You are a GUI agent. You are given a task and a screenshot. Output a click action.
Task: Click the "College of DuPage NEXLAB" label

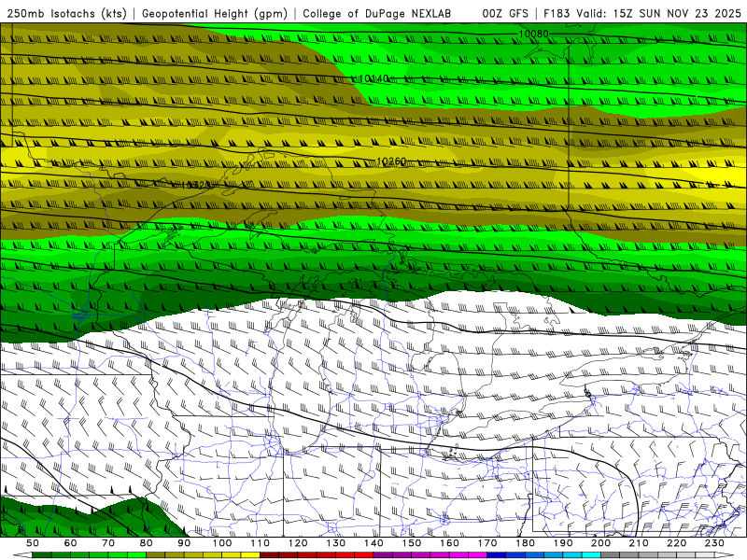pyautogui.click(x=377, y=14)
